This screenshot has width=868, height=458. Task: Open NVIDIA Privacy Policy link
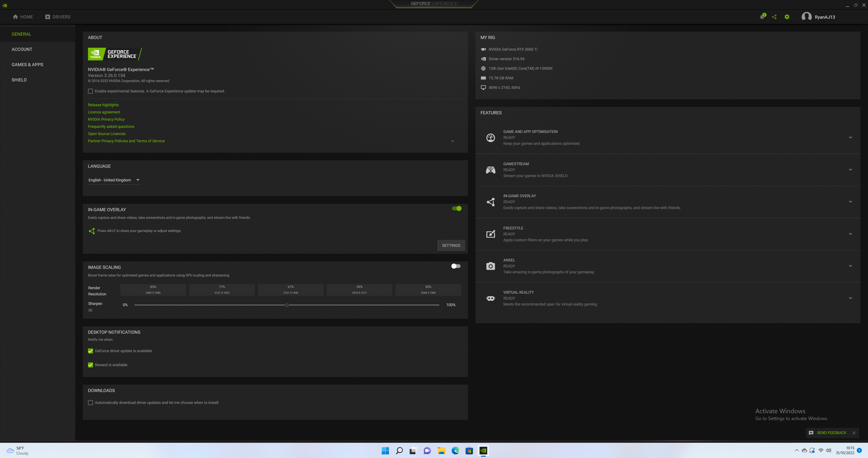point(106,119)
